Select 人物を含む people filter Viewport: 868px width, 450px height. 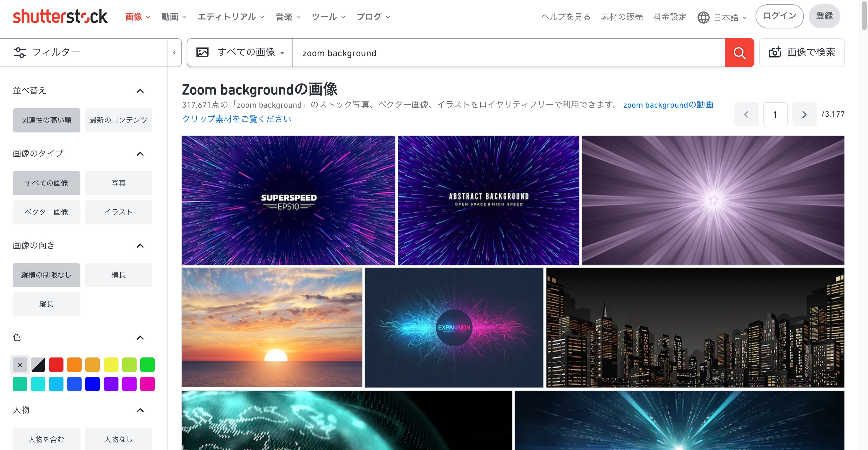(x=47, y=439)
